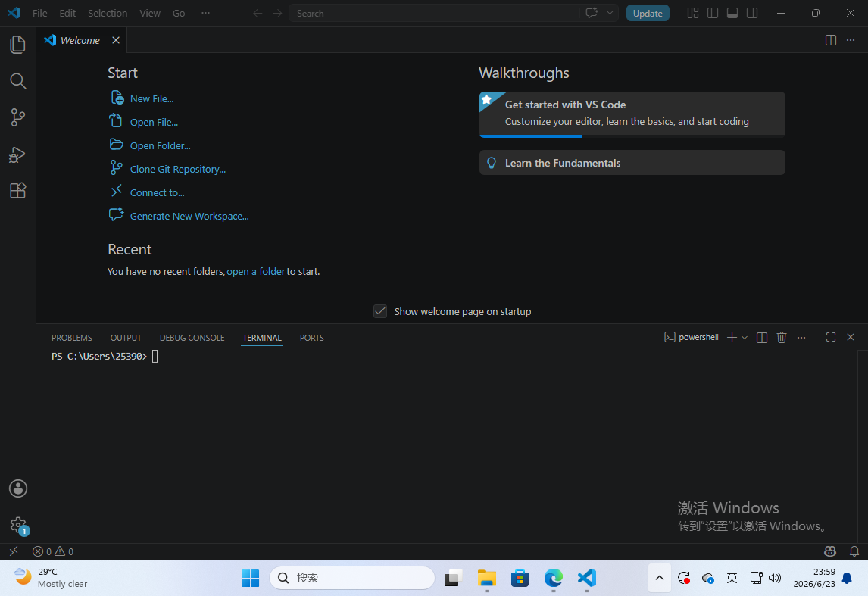Viewport: 868px width, 596px height.
Task: Open Windows Start menu
Action: pyautogui.click(x=250, y=578)
